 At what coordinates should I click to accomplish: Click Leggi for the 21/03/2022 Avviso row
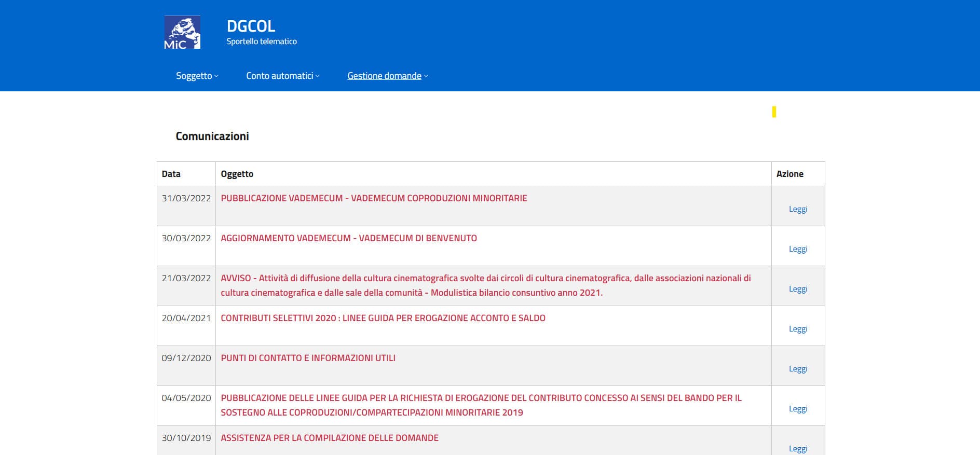(x=798, y=289)
